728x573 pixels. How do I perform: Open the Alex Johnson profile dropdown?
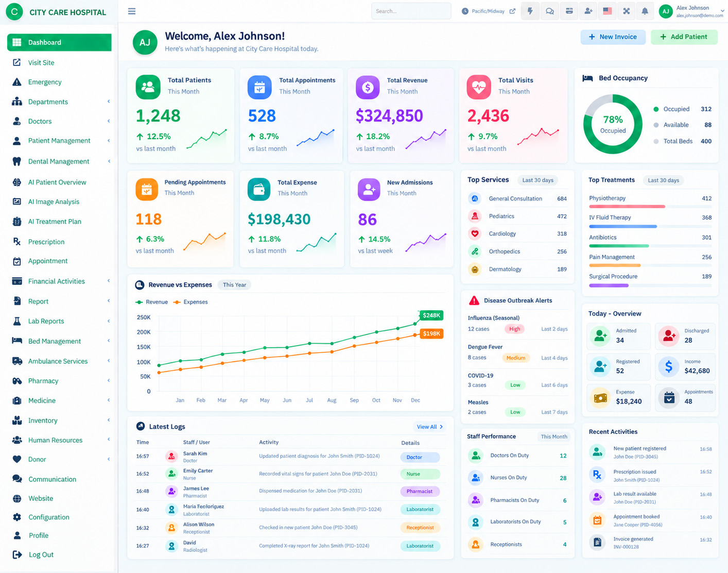click(x=692, y=11)
